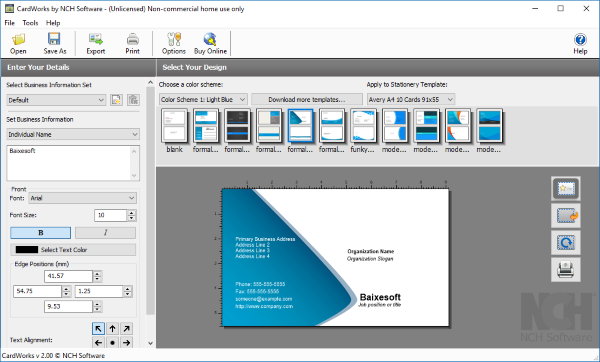Click the right edge position field 1.25

[99, 291]
